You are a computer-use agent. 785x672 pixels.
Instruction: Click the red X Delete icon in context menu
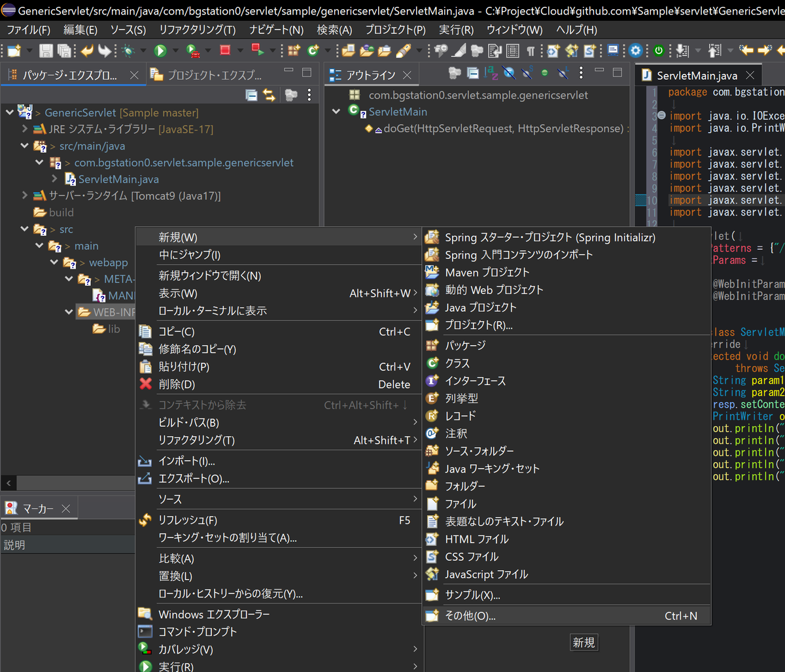146,384
